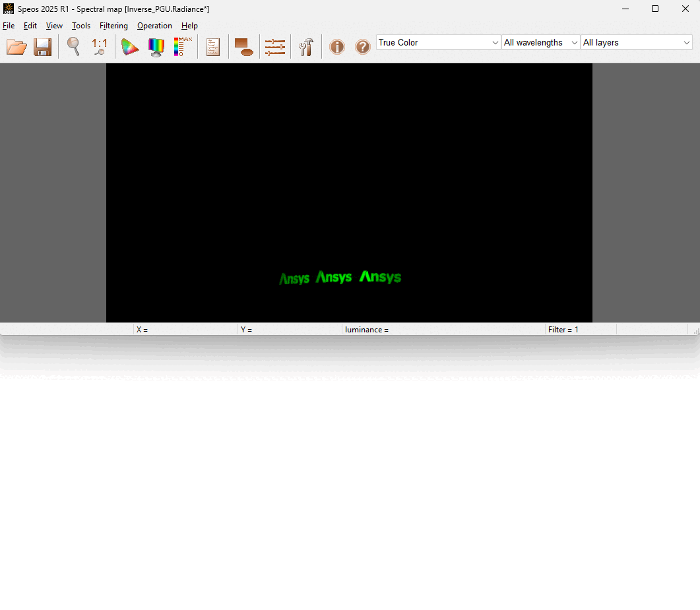Open the measures report document icon
The width and height of the screenshot is (700, 610).
coord(213,47)
